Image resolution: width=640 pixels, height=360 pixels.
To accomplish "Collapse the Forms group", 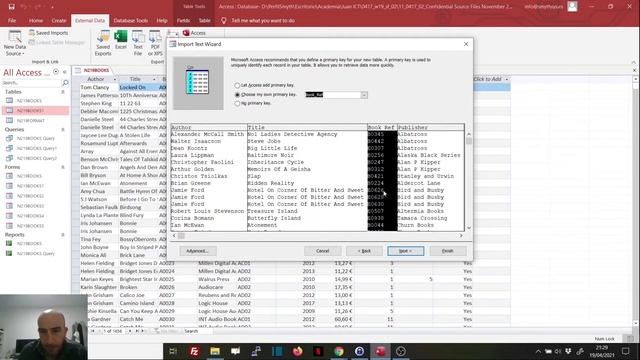I will 63,167.
